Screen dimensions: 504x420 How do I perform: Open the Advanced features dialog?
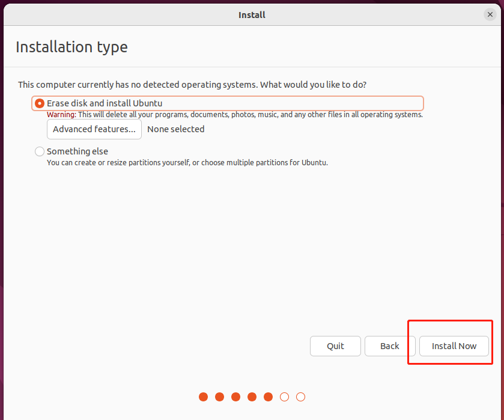pos(94,129)
